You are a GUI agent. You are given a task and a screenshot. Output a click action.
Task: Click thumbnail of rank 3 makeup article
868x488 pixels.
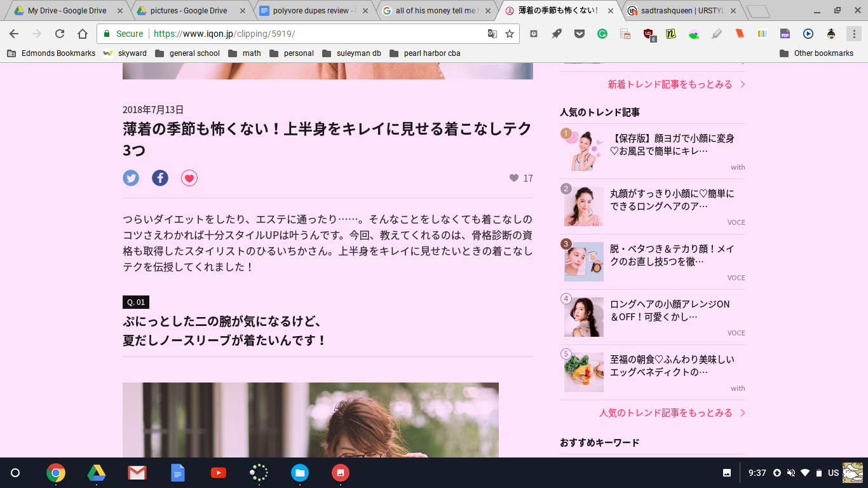tap(584, 262)
